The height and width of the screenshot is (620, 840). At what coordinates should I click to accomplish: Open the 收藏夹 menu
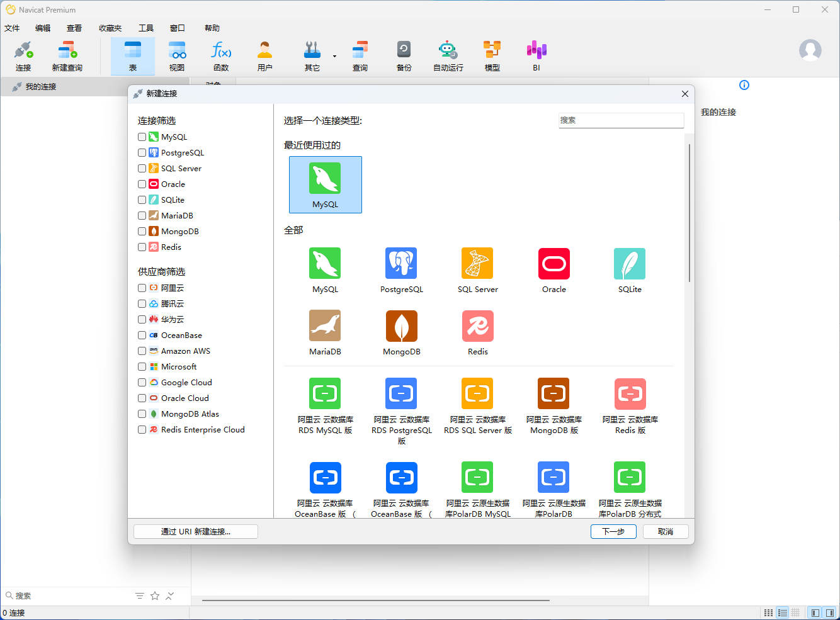(110, 28)
